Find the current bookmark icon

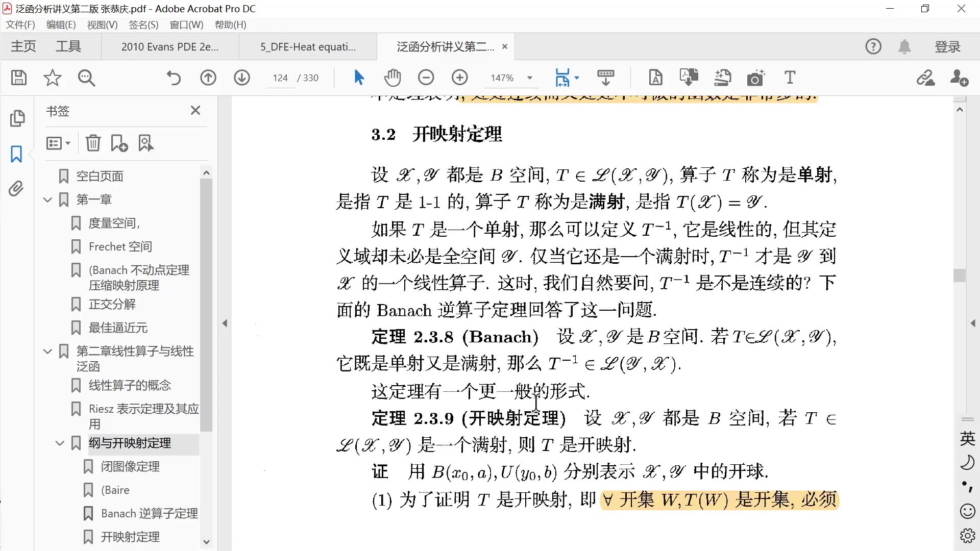(x=146, y=143)
